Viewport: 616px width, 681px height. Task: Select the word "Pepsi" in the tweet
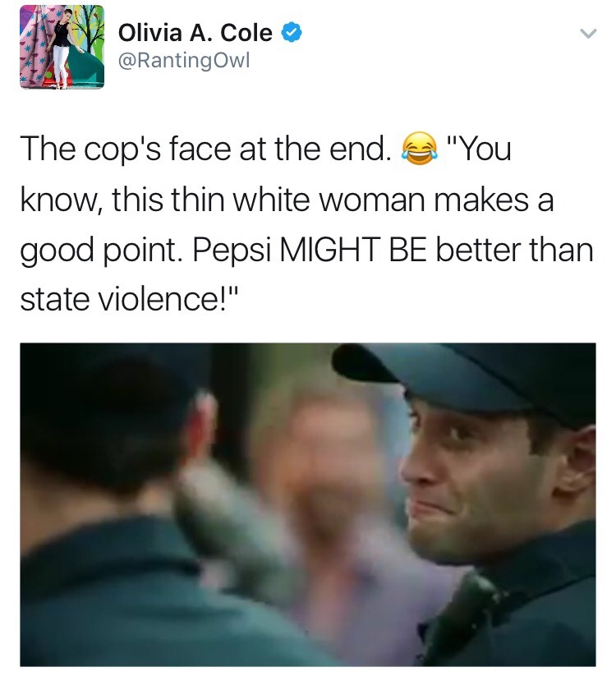pyautogui.click(x=232, y=251)
